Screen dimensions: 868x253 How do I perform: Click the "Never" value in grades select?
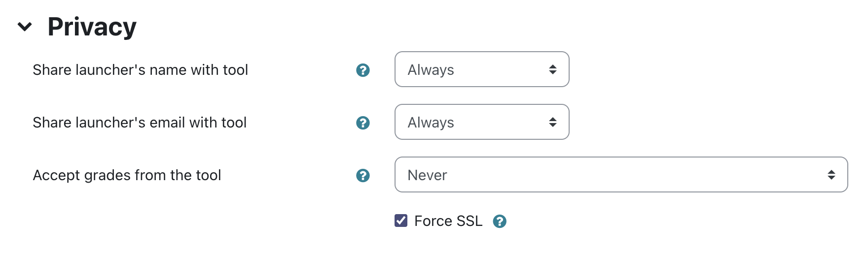tap(427, 175)
